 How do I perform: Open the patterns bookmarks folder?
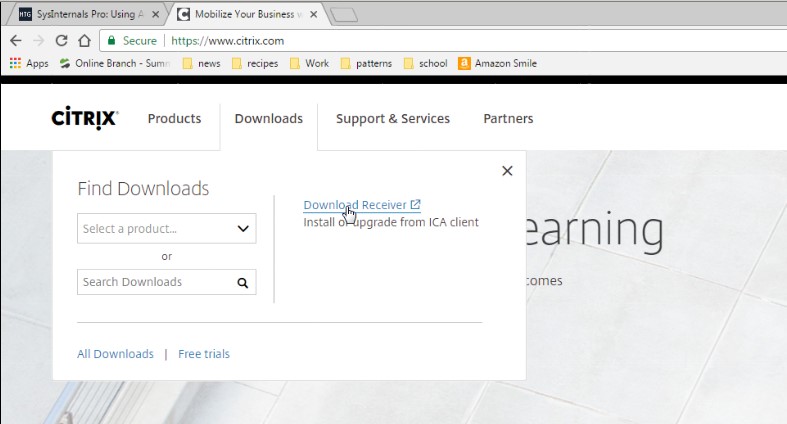[x=366, y=63]
